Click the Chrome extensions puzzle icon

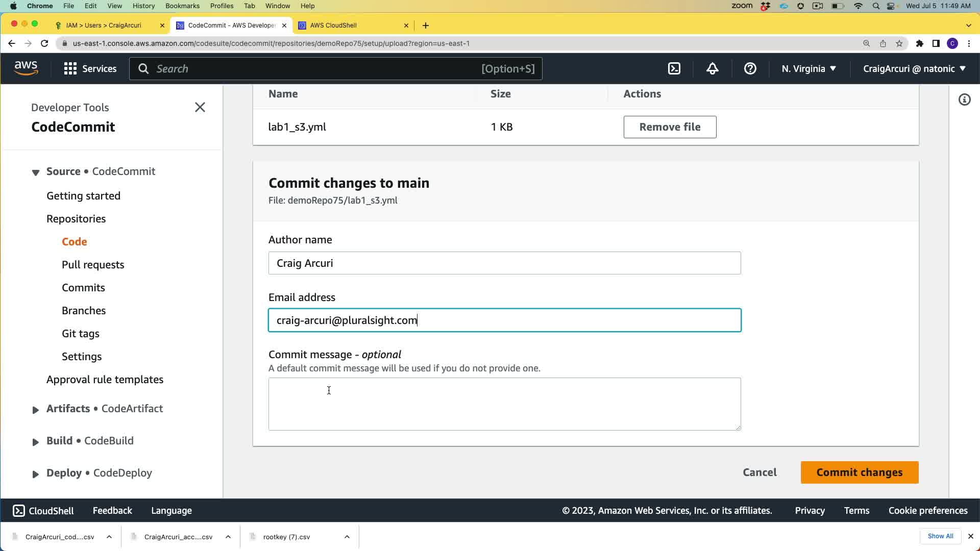(x=919, y=43)
